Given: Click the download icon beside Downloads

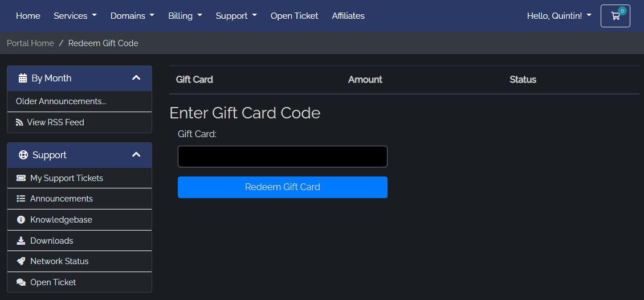Looking at the screenshot, I should coord(21,240).
